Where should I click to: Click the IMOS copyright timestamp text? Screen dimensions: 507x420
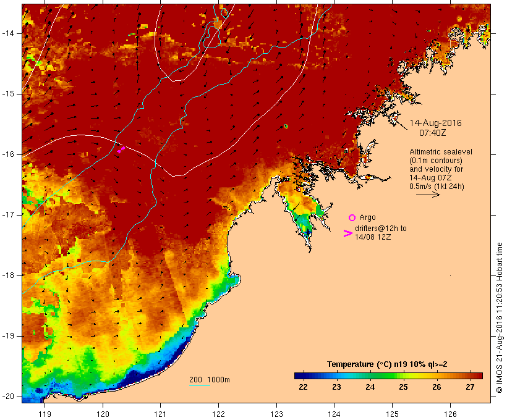click(500, 318)
